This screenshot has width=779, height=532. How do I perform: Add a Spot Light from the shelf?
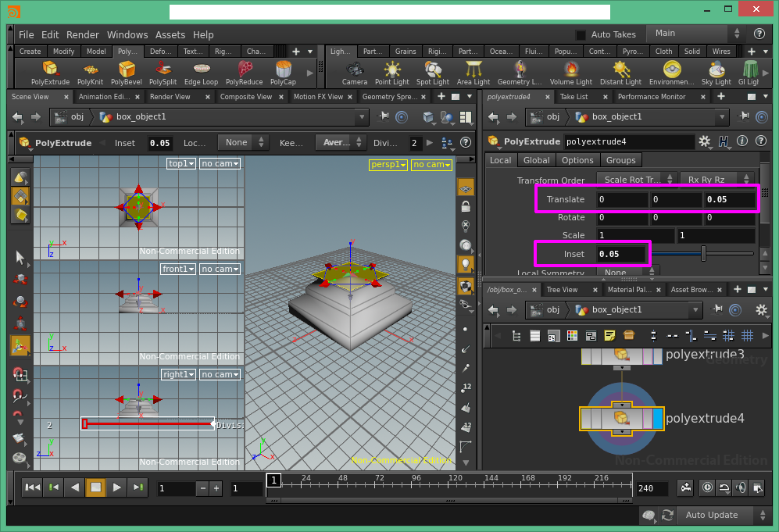tap(433, 73)
